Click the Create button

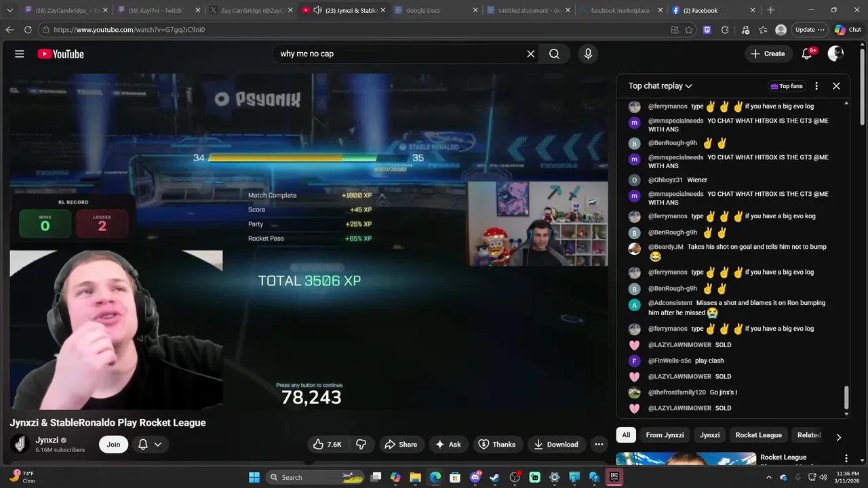tap(768, 54)
